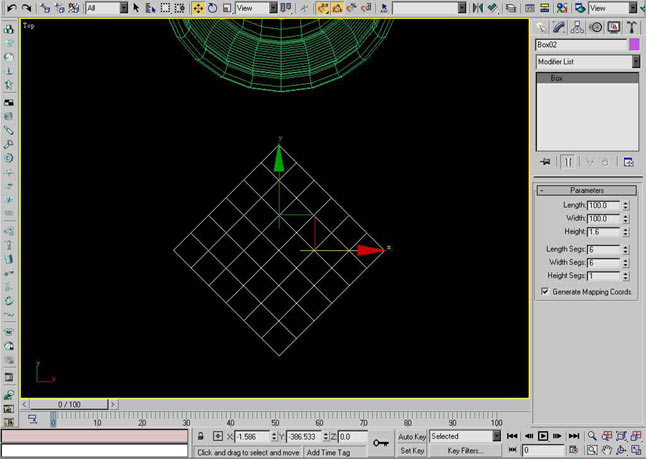Viewport: 646px width, 459px height.
Task: Switch to the Modify panel tab
Action: point(559,28)
